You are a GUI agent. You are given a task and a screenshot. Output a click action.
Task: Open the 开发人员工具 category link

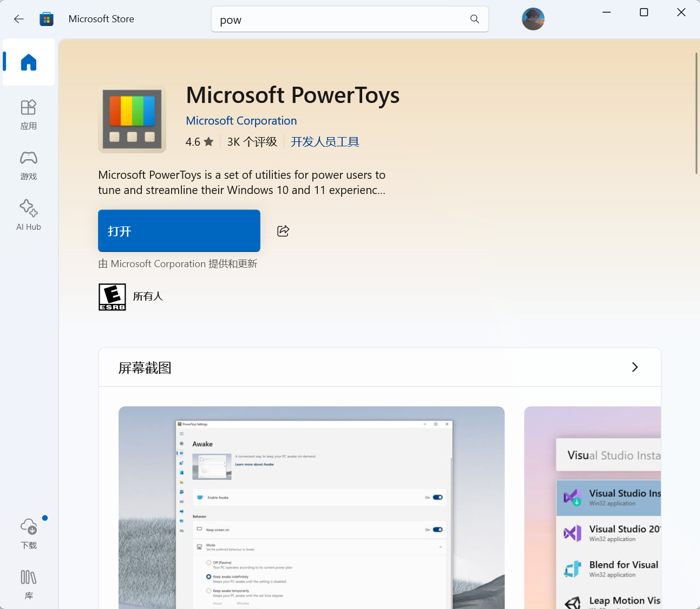coord(325,142)
